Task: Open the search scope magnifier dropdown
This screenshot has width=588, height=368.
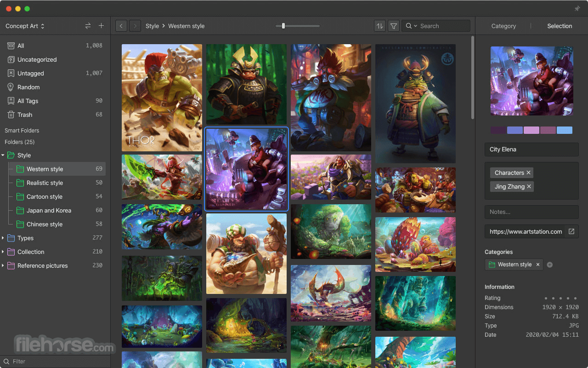Action: (x=411, y=26)
